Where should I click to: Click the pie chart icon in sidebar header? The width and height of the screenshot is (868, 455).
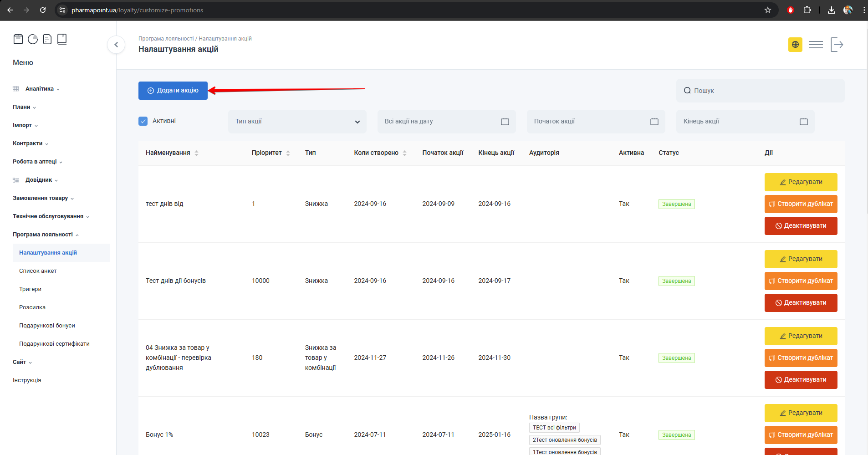pyautogui.click(x=33, y=39)
